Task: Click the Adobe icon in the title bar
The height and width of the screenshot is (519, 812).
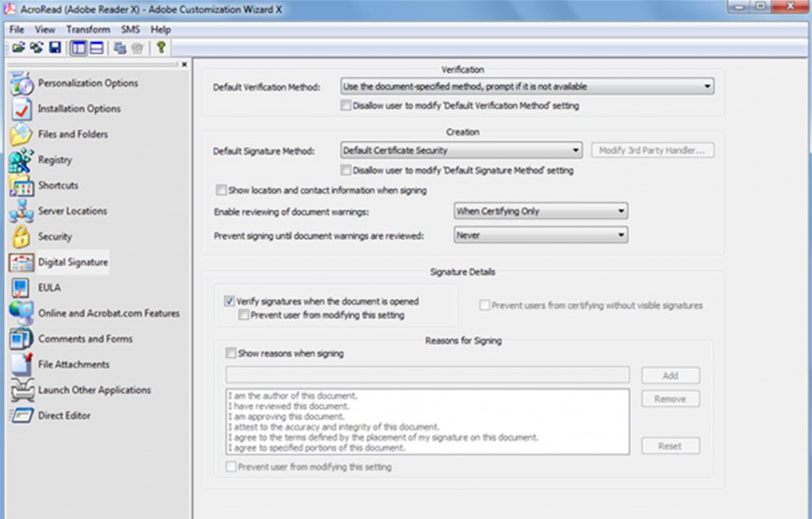Action: pos(10,10)
